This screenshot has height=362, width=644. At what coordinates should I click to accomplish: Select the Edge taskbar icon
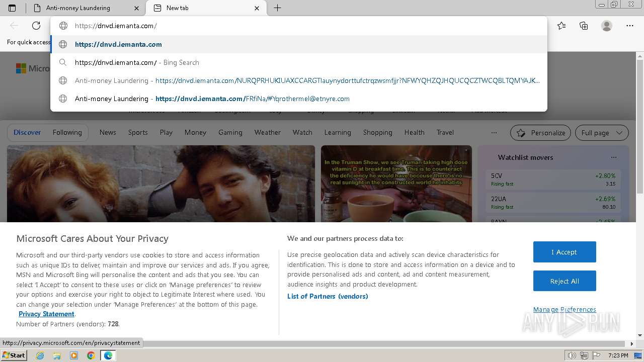[108, 355]
